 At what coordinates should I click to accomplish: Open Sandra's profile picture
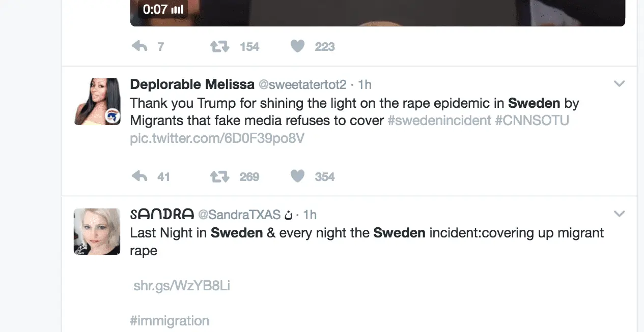(x=97, y=231)
